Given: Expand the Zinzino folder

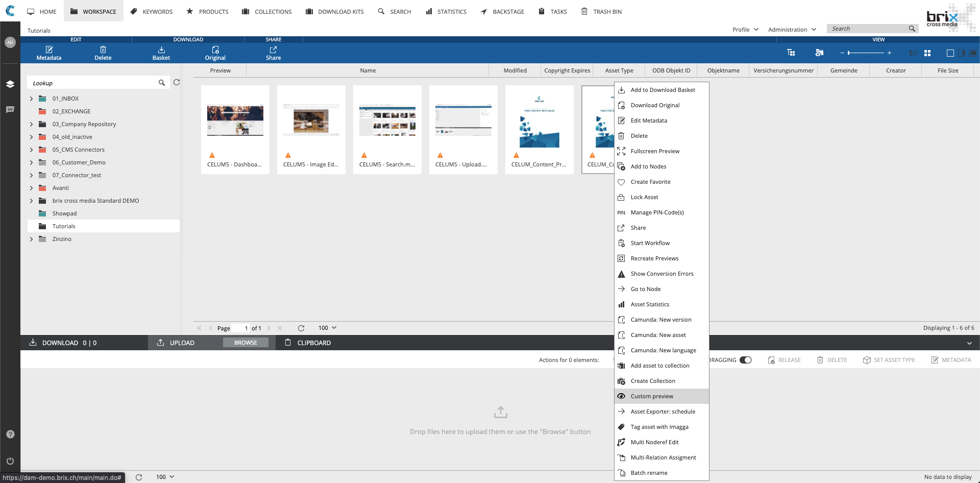Looking at the screenshot, I should (x=31, y=239).
